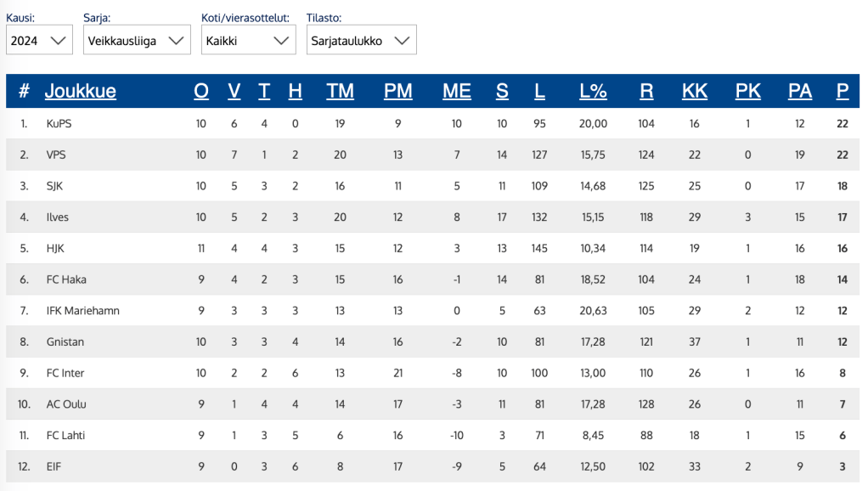This screenshot has width=868, height=491.
Task: Sort by the ME goal difference header
Action: pos(457,91)
